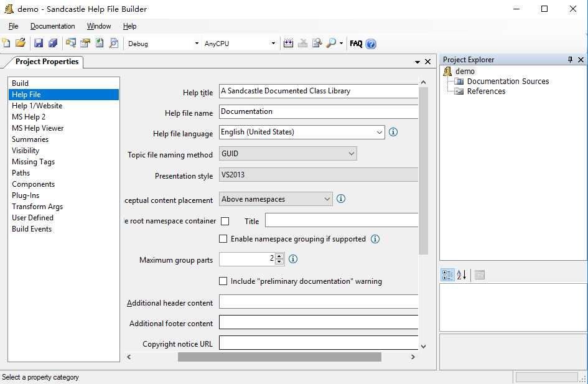Open the document window list dropdown arrow

click(418, 62)
